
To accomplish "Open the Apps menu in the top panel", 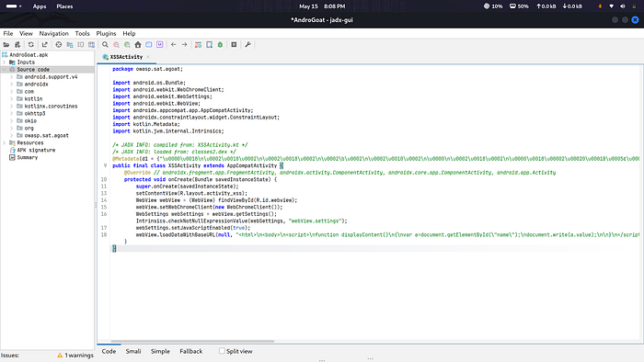I will pos(40,6).
